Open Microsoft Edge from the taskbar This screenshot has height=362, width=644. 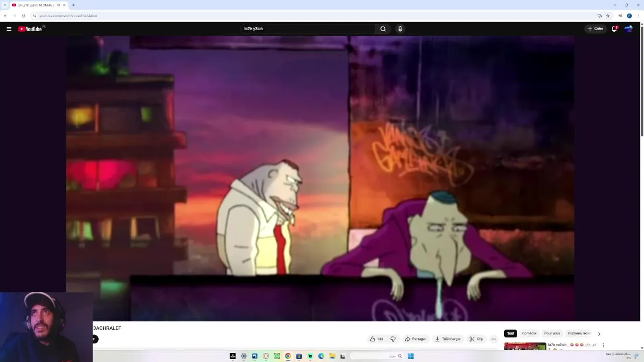(x=321, y=356)
